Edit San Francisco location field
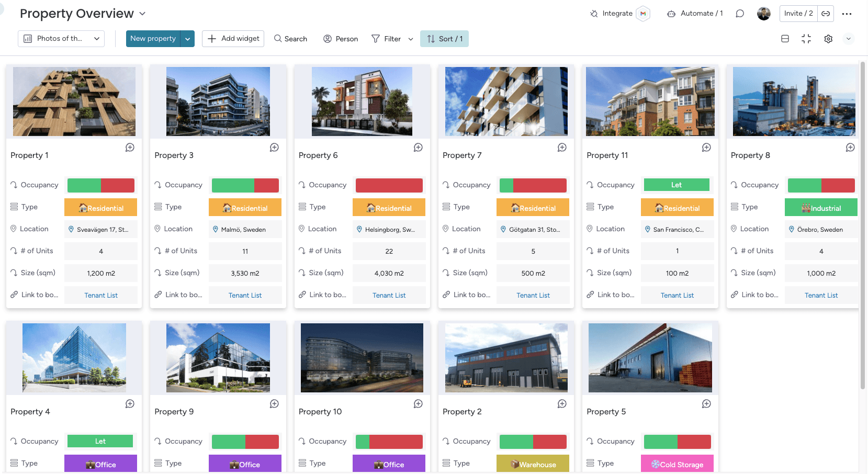Screen dimensions: 868x474 click(677, 230)
